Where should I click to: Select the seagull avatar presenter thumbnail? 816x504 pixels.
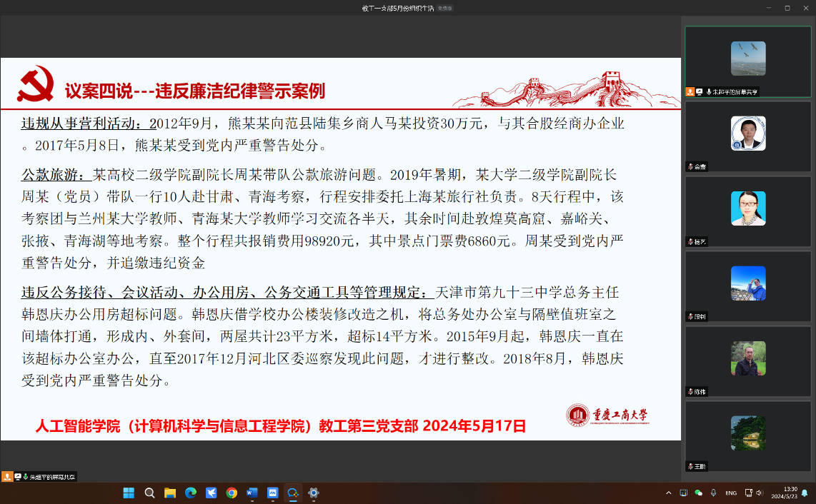pos(748,58)
